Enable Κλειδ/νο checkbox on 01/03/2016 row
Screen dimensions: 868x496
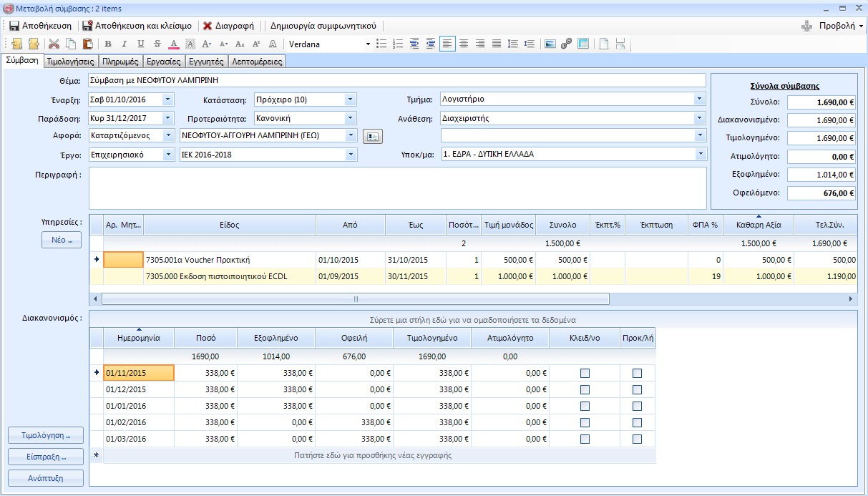pyautogui.click(x=585, y=439)
